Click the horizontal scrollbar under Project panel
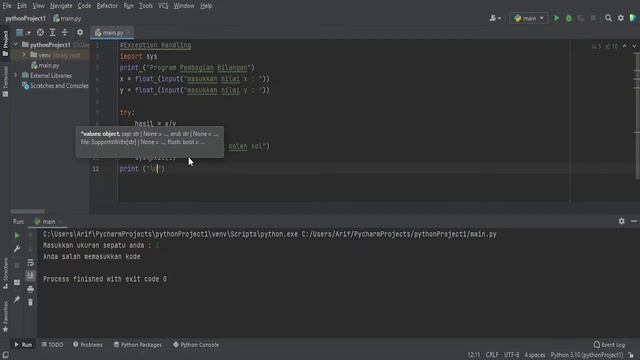The height and width of the screenshot is (360, 640). pyautogui.click(x=27, y=211)
